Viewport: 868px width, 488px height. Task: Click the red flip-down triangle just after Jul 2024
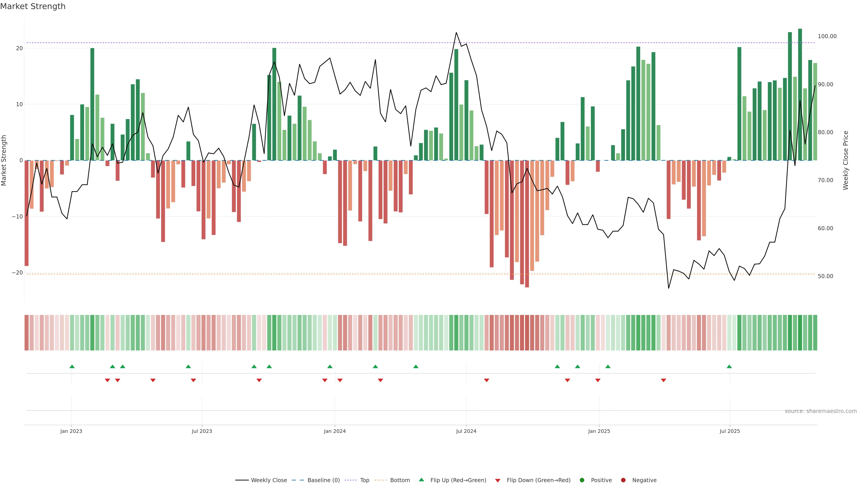(486, 380)
